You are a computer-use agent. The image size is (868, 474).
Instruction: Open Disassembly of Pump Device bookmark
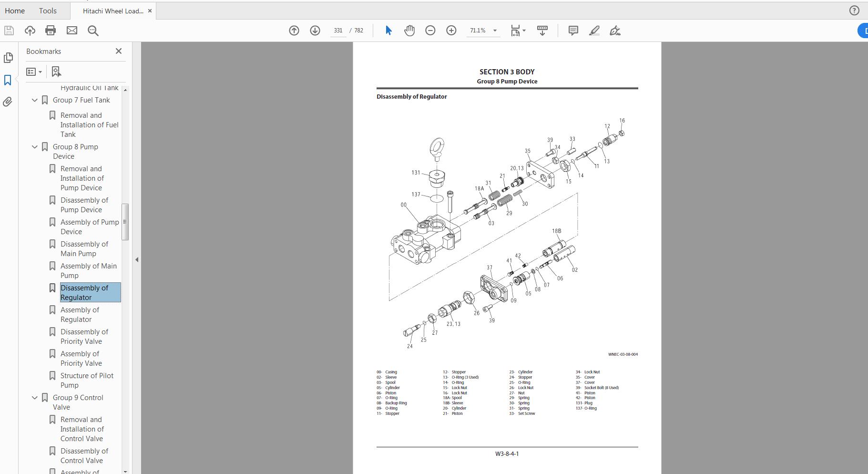click(84, 205)
